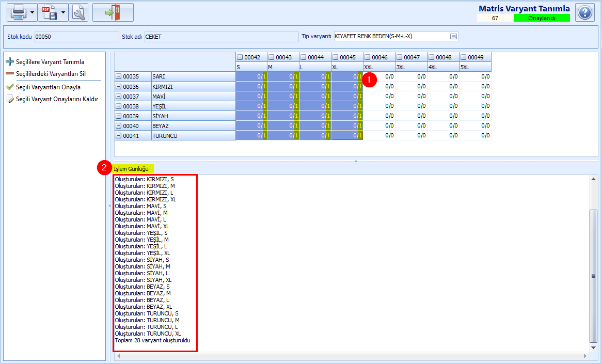Collapse column 00048 toggle box
602x364 pixels.
[431, 57]
